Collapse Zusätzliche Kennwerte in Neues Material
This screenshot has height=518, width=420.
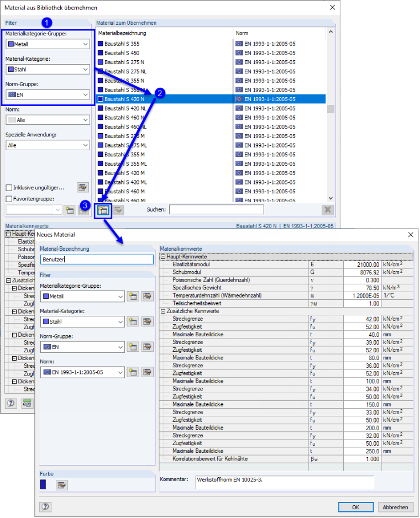click(x=163, y=311)
